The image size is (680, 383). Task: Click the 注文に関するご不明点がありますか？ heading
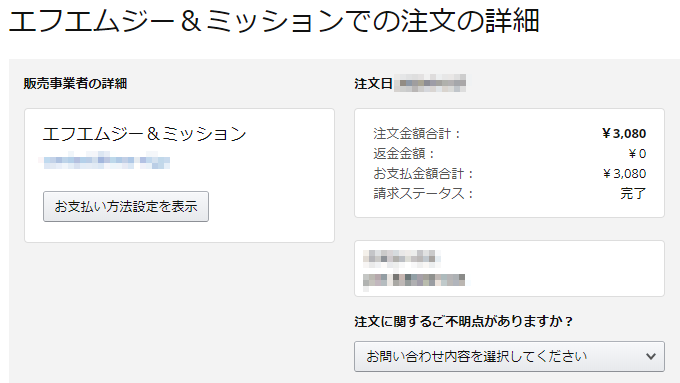tap(464, 321)
